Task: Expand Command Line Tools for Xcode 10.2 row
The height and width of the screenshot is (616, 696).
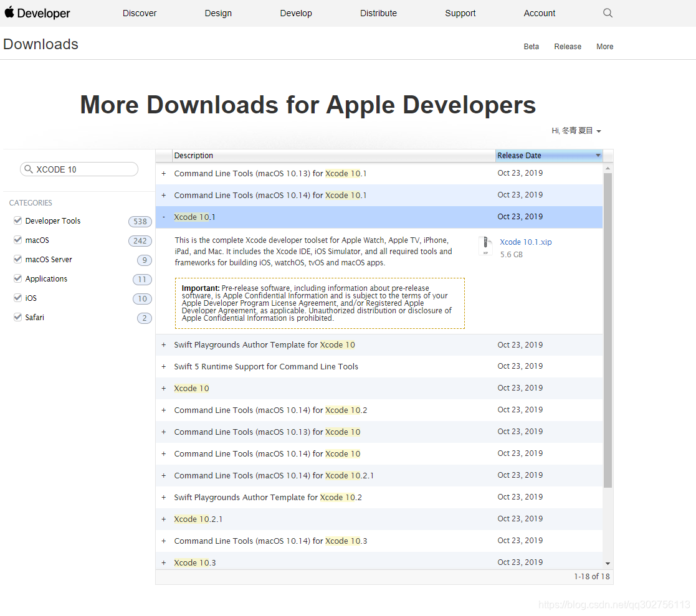Action: coord(164,410)
